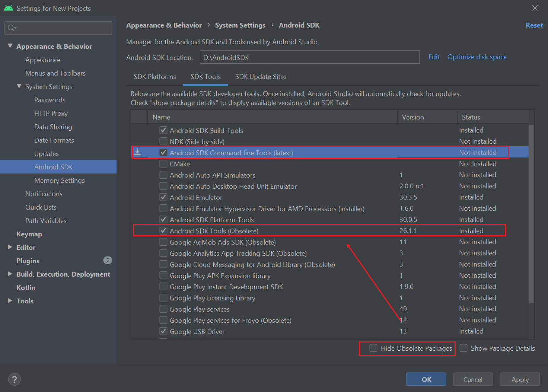Open the Help question mark icon
The height and width of the screenshot is (392, 548).
[14, 379]
